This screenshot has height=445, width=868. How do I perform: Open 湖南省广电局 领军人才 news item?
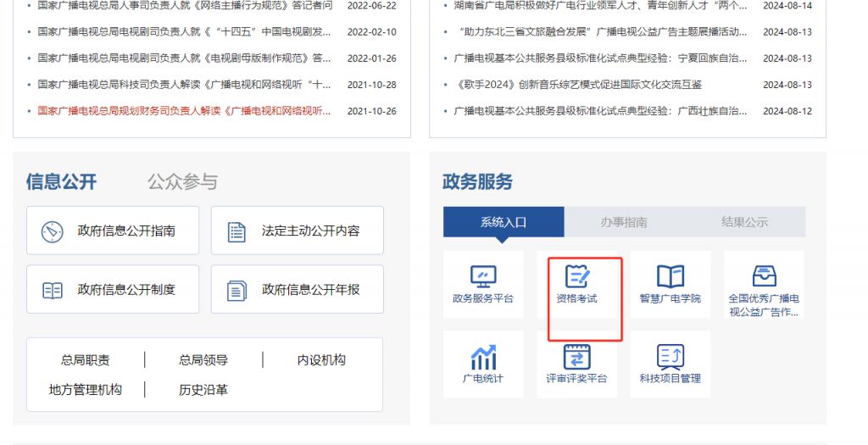[600, 6]
